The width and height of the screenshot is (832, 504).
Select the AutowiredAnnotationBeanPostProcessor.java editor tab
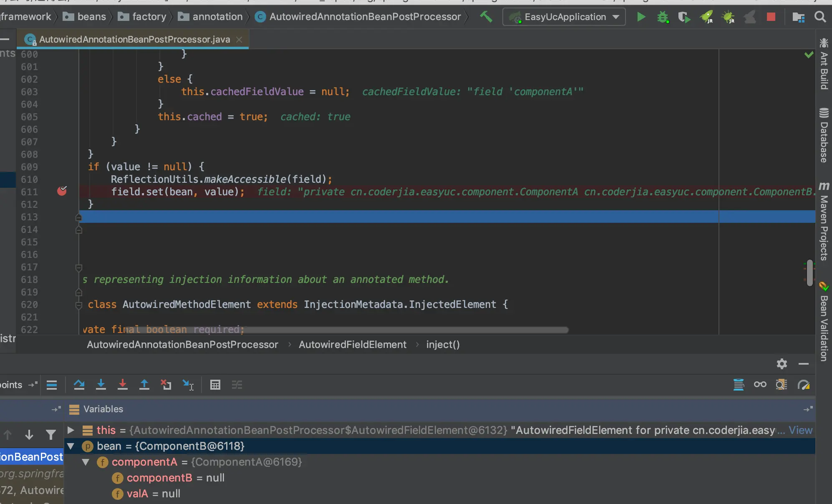click(x=134, y=39)
